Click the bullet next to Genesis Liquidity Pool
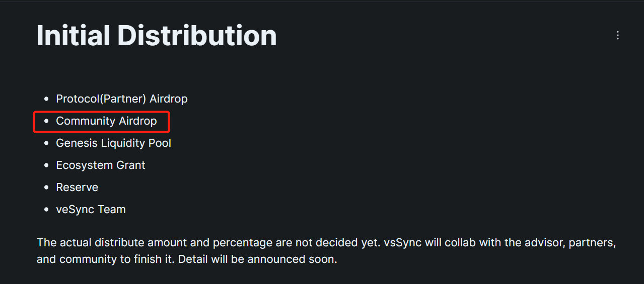The image size is (644, 284). coord(47,144)
